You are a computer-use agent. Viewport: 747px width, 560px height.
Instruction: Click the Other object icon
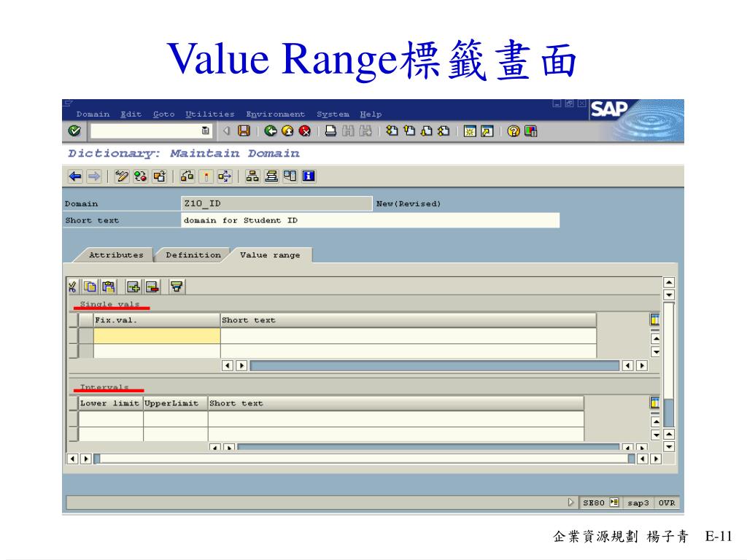(159, 176)
